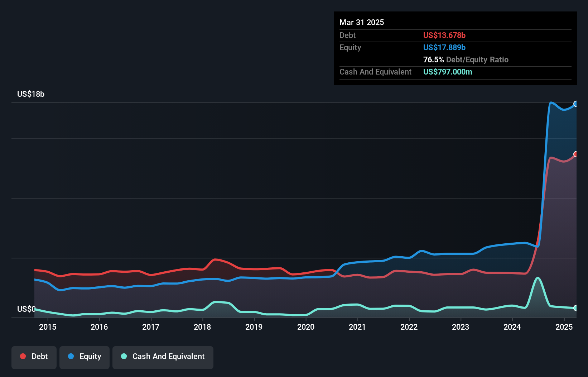Image resolution: width=588 pixels, height=377 pixels.
Task: Open the Mar 31 2025 tooltip header
Action: click(361, 22)
